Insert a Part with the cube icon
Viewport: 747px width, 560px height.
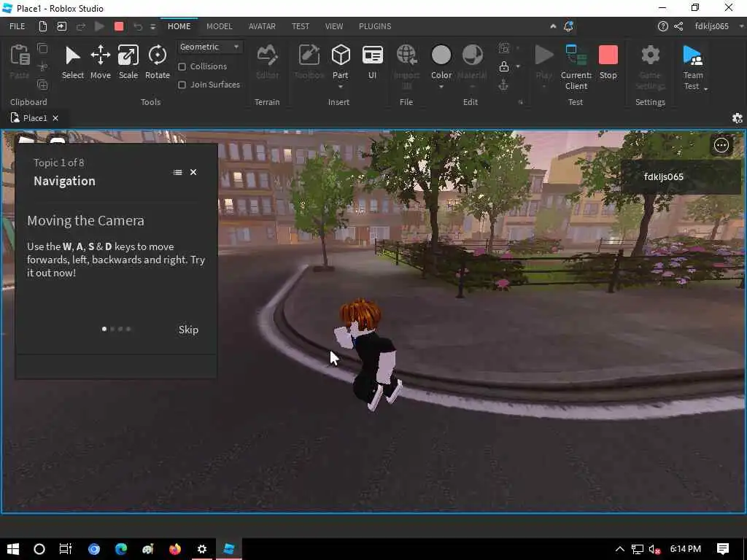(x=341, y=55)
